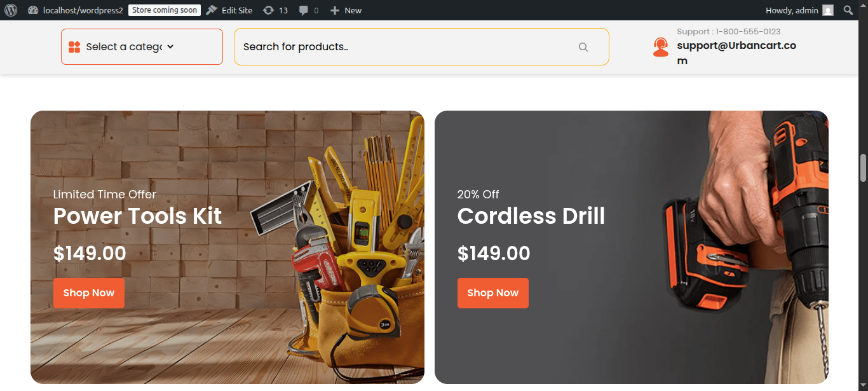The image size is (868, 391).
Task: Click the site dashboard icon beside localhost/wordpress2
Action: tap(33, 10)
